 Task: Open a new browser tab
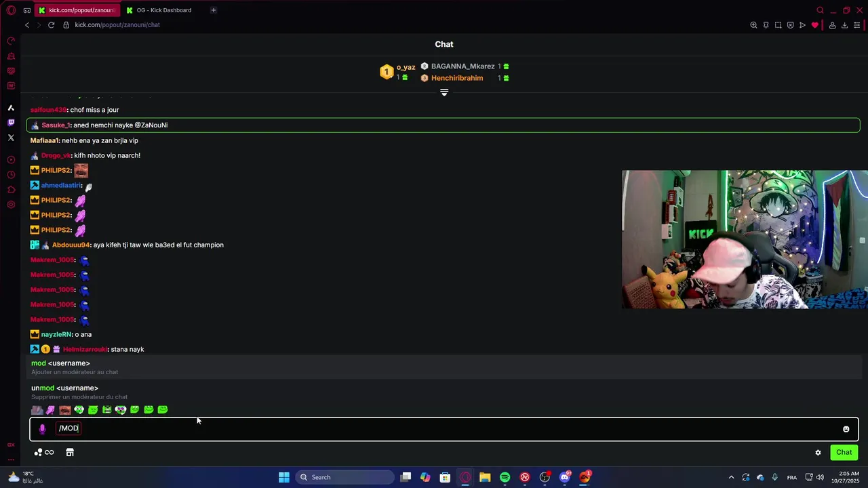click(x=214, y=10)
